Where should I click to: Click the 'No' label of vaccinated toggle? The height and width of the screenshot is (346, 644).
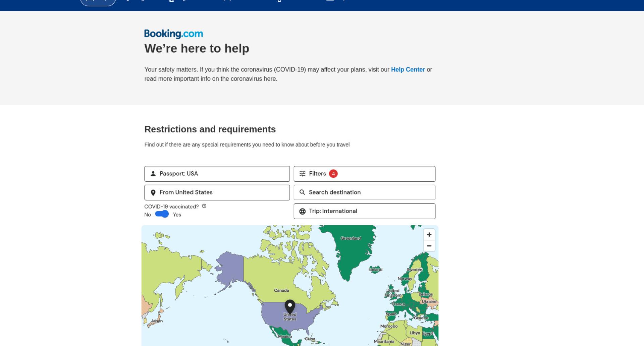click(x=148, y=215)
